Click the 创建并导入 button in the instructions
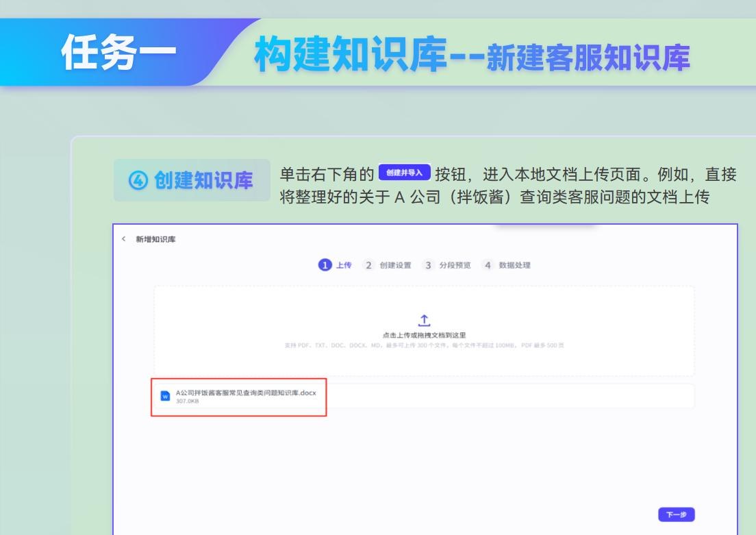The image size is (756, 535). tap(404, 172)
